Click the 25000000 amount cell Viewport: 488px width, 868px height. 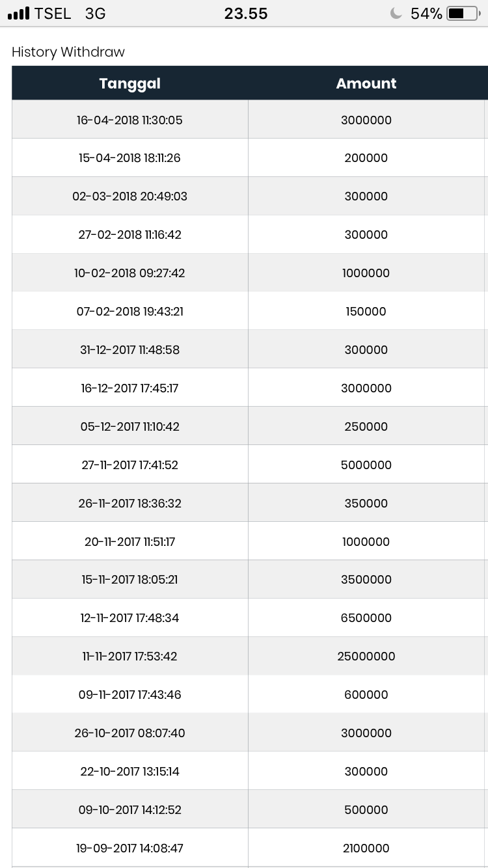(x=366, y=657)
